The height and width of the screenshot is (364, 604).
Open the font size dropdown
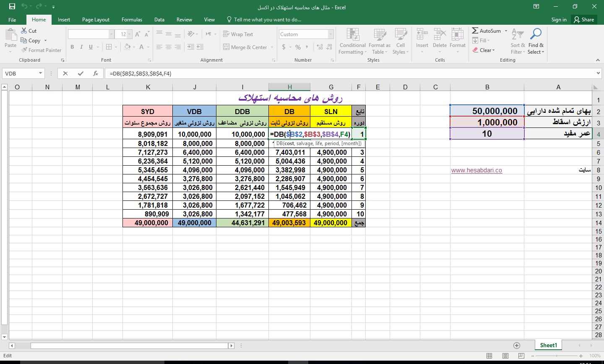tap(130, 34)
